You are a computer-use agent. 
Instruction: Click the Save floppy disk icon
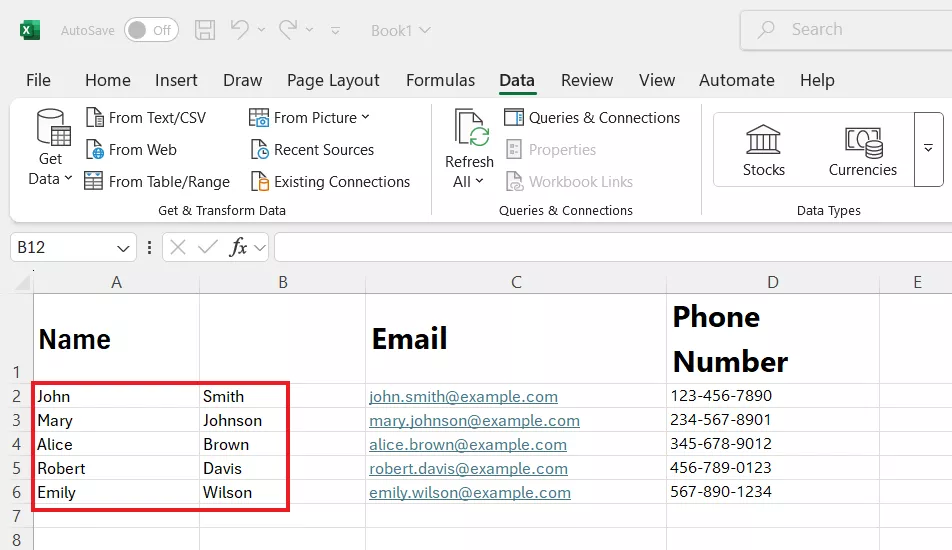pos(205,30)
